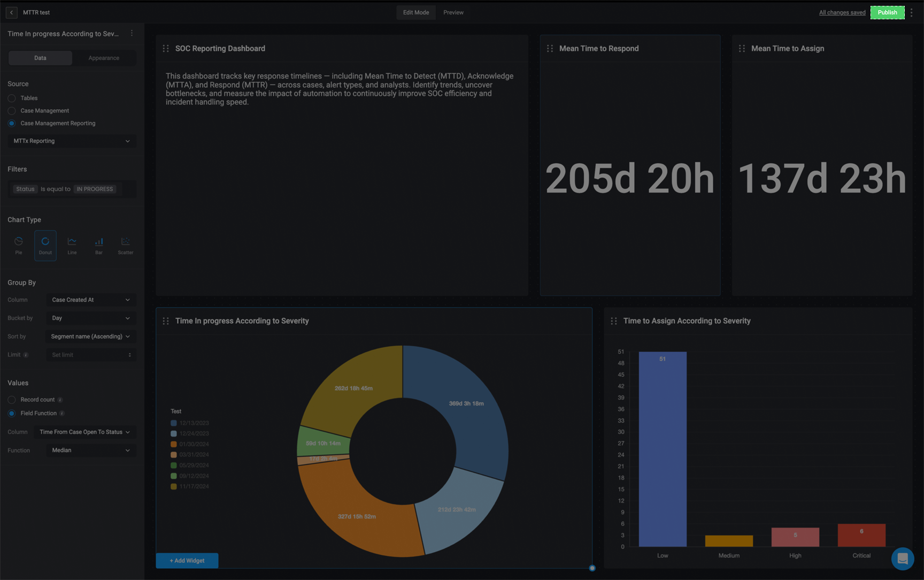Click the 01/30/2024 legend color swatch
This screenshot has height=580, width=924.
pyautogui.click(x=174, y=444)
